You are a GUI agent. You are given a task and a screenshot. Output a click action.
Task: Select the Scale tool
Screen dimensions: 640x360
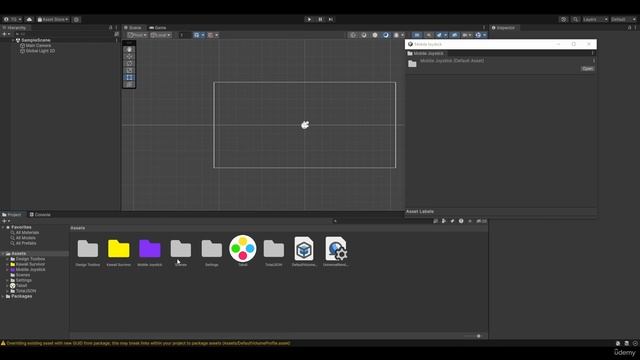(129, 70)
